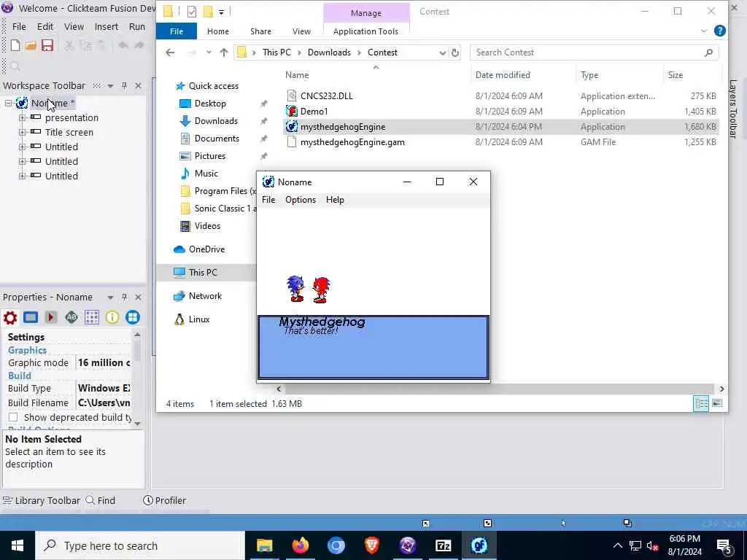This screenshot has width=747, height=560.
Task: Collapse the Noname application tree node
Action: coord(8,104)
